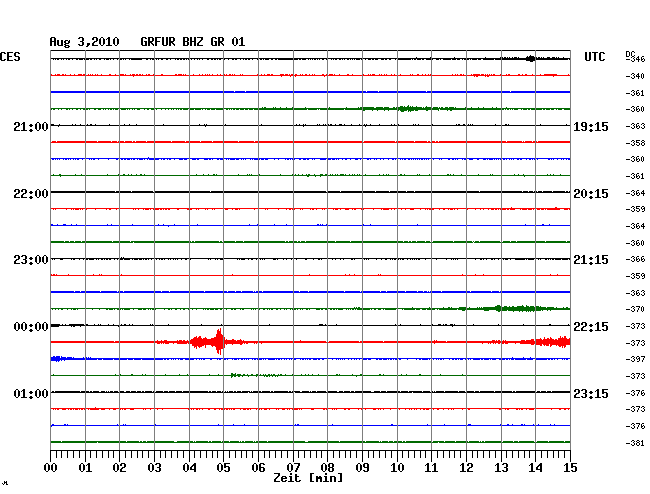Click the '05' minute tick label
The height and width of the screenshot is (494, 650).
(223, 468)
